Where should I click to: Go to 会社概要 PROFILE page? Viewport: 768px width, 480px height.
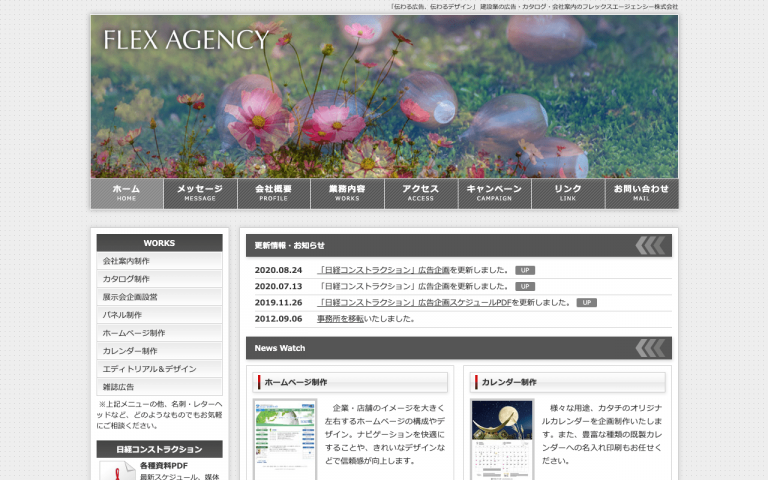(274, 193)
